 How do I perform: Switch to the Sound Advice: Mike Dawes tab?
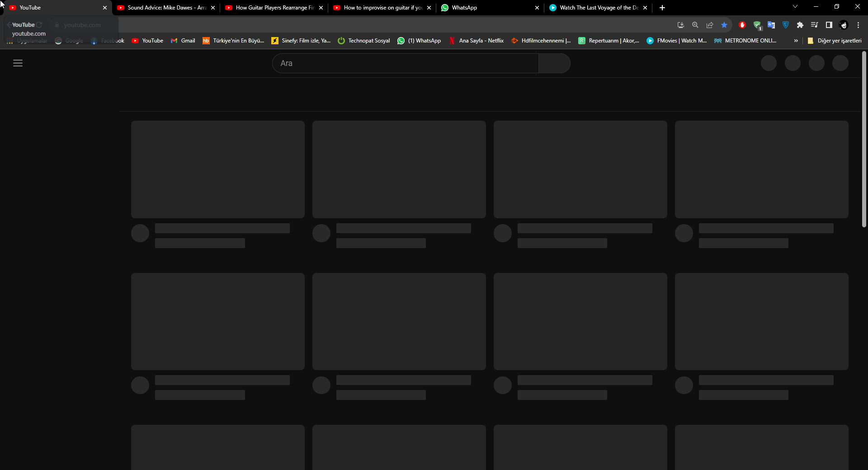[163, 8]
